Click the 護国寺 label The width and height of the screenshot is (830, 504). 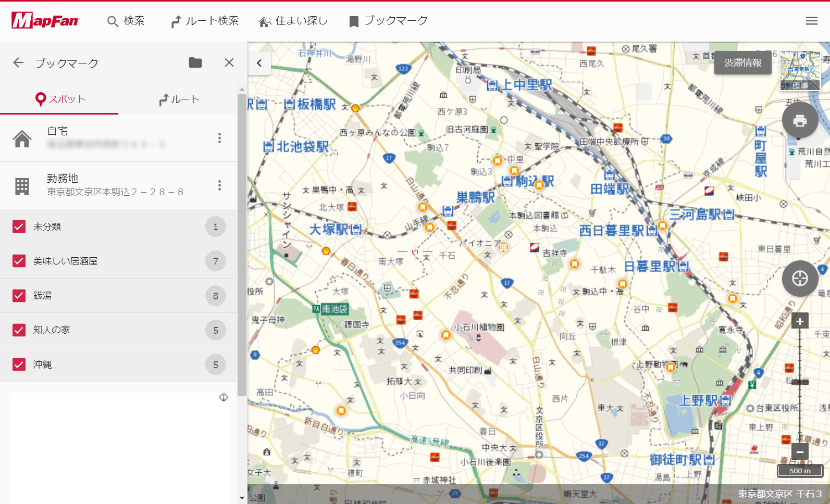click(357, 324)
